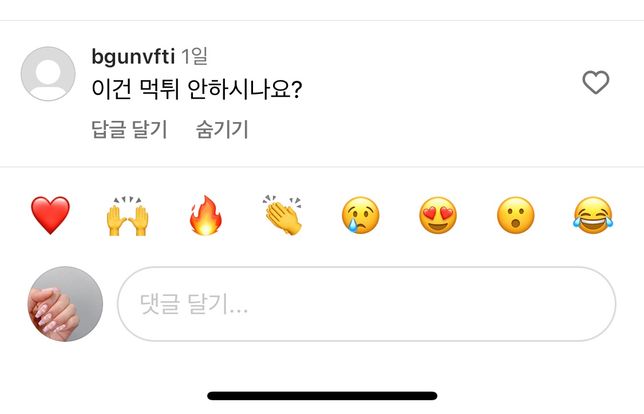The height and width of the screenshot is (414, 644).
Task: Tap the comment text 이건 먹튀 안하시나요?
Action: click(x=196, y=89)
